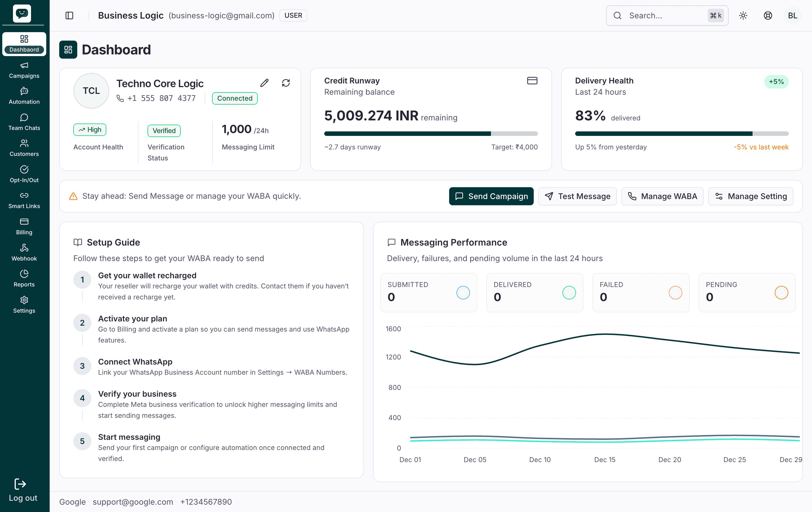Focus the Search field

click(x=667, y=16)
